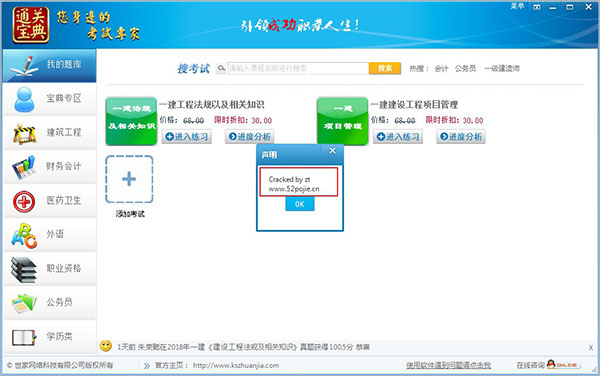Close the 声明 dialog with X

coord(332,151)
